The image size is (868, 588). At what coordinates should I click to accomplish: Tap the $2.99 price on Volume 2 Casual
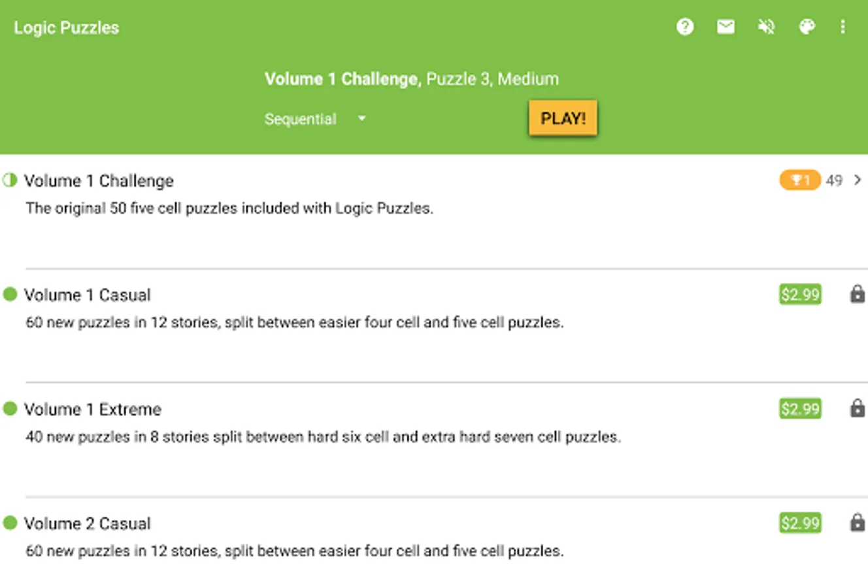click(800, 523)
